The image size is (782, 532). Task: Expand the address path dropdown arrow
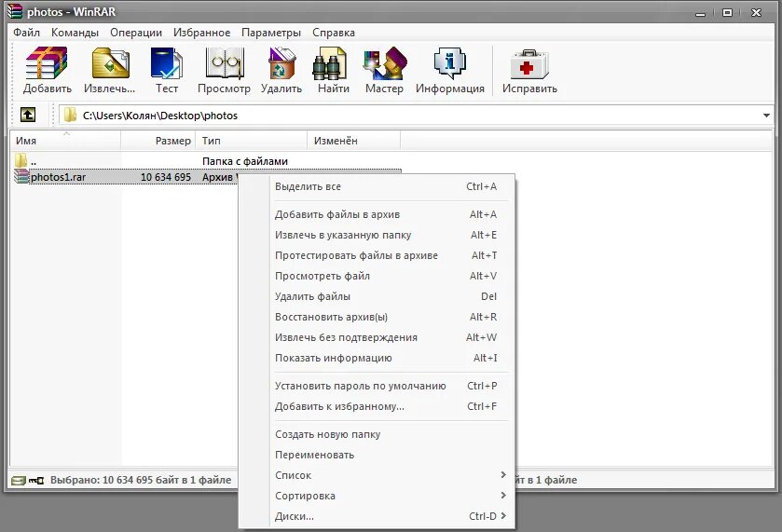[766, 116]
